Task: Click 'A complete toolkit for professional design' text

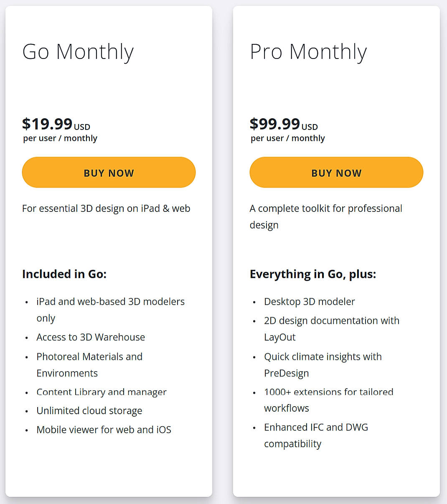Action: [326, 216]
